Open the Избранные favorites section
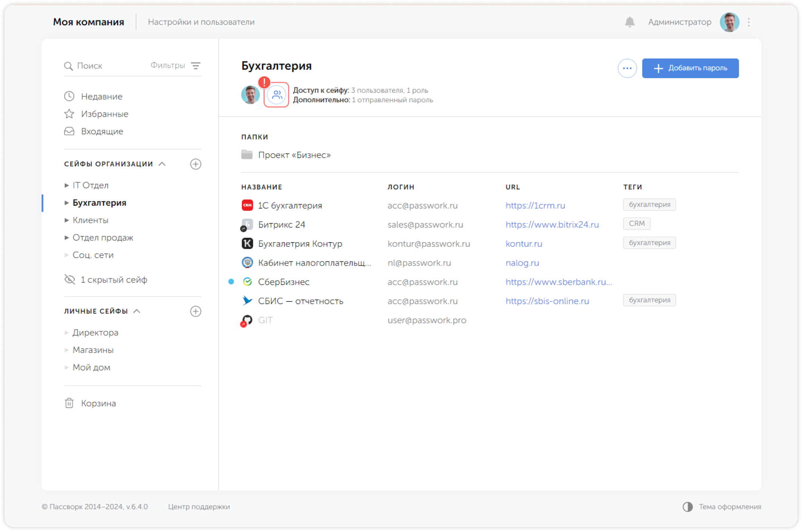The height and width of the screenshot is (532, 802). pos(104,114)
